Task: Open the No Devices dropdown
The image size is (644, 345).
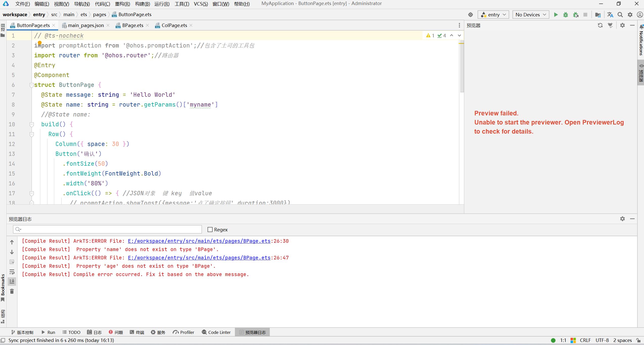Action: [x=530, y=15]
